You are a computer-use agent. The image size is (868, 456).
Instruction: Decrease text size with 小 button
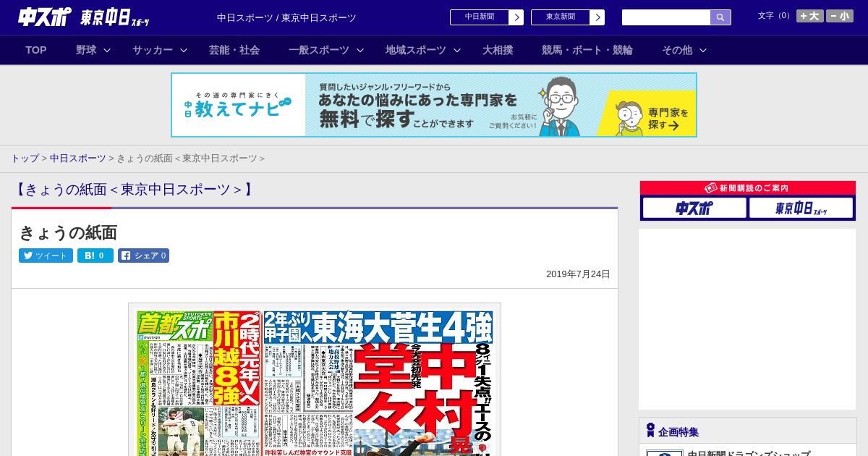click(840, 16)
